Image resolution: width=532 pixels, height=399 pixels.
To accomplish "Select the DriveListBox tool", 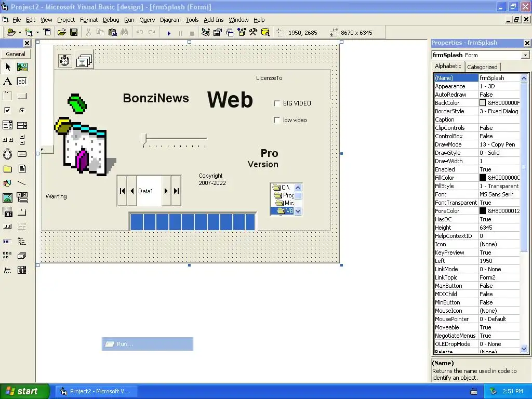I will (x=22, y=154).
